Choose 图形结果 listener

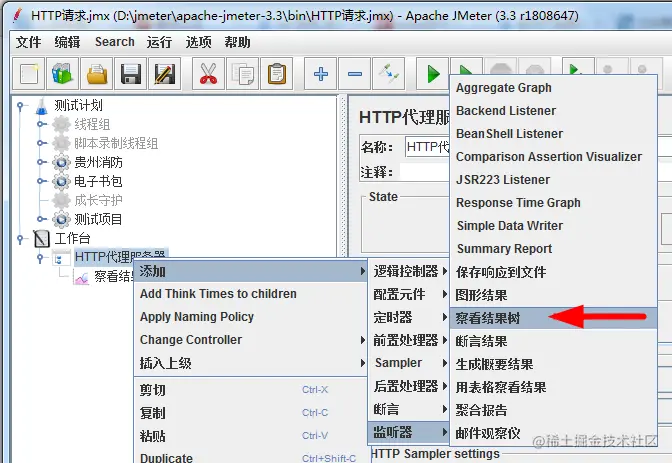(553, 295)
